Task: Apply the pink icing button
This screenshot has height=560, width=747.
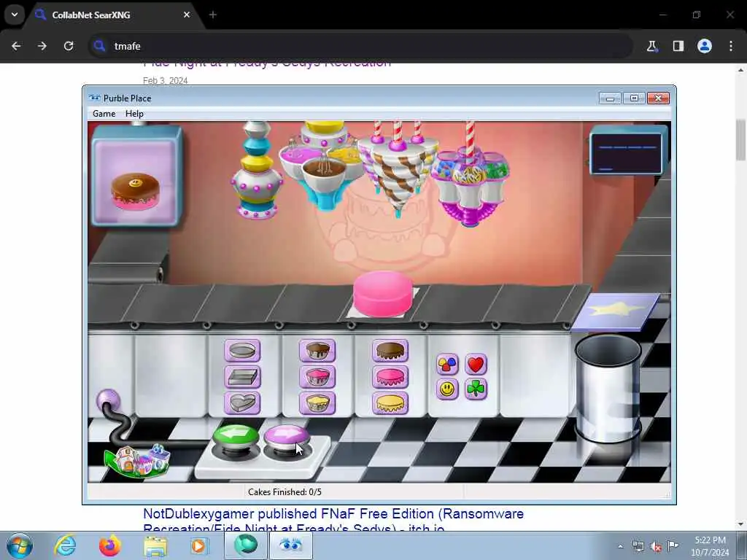Action: (390, 377)
